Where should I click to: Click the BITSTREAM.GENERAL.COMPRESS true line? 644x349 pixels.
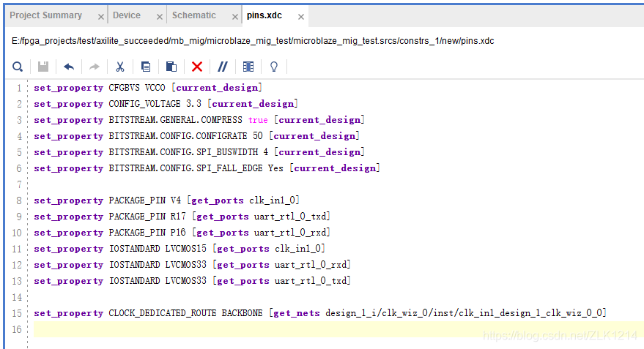tap(199, 120)
